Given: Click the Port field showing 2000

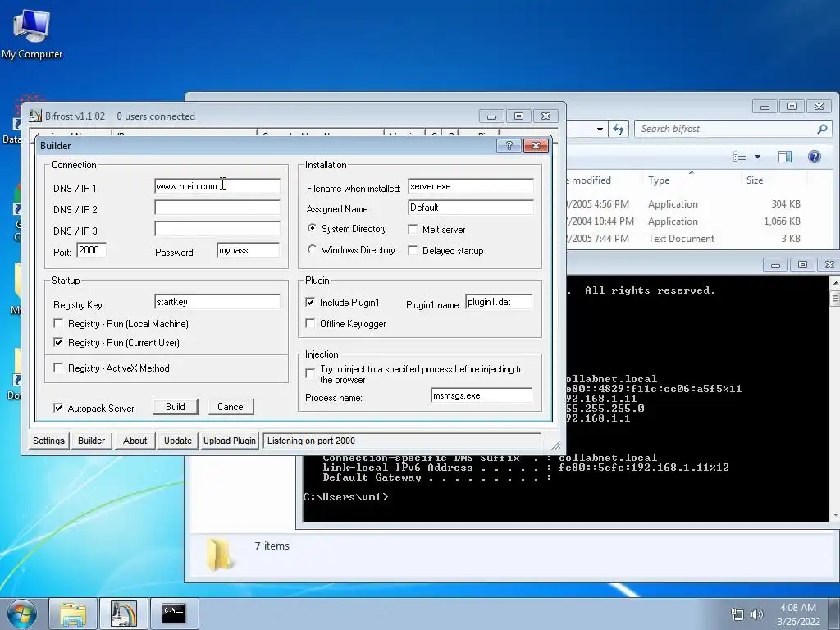Looking at the screenshot, I should click(x=91, y=250).
